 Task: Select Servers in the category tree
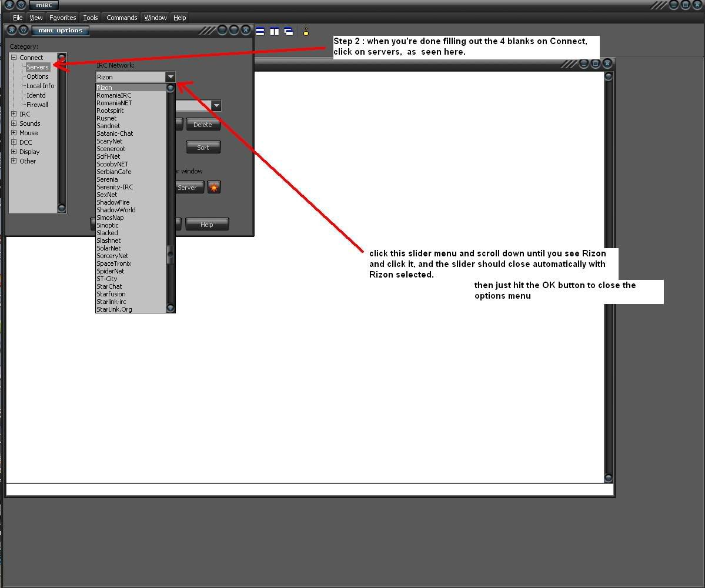tap(37, 67)
